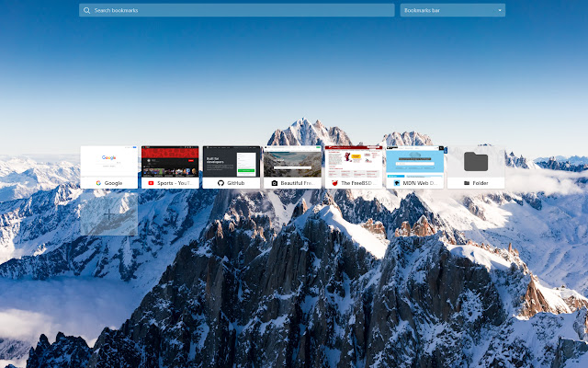The width and height of the screenshot is (588, 368).
Task: Click the small folder icon beside Folder
Action: [467, 183]
